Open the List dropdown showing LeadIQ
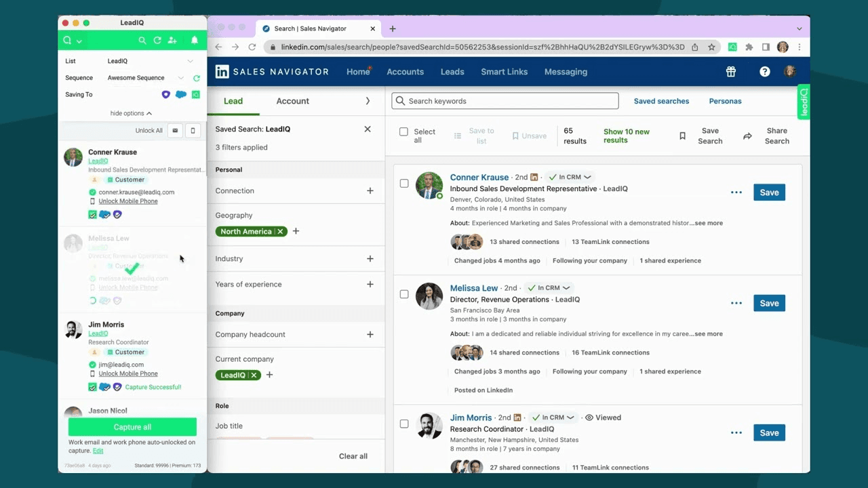Viewport: 868px width, 488px height. click(150, 61)
